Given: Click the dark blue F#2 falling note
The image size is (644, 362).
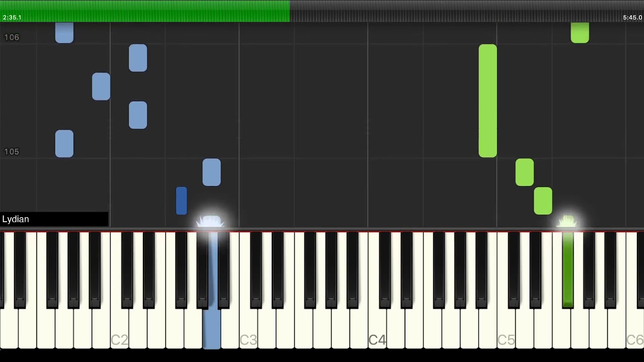Looking at the screenshot, I should [x=182, y=201].
